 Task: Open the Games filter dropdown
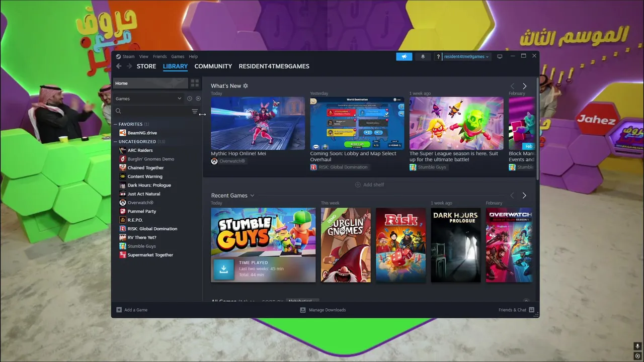point(148,99)
